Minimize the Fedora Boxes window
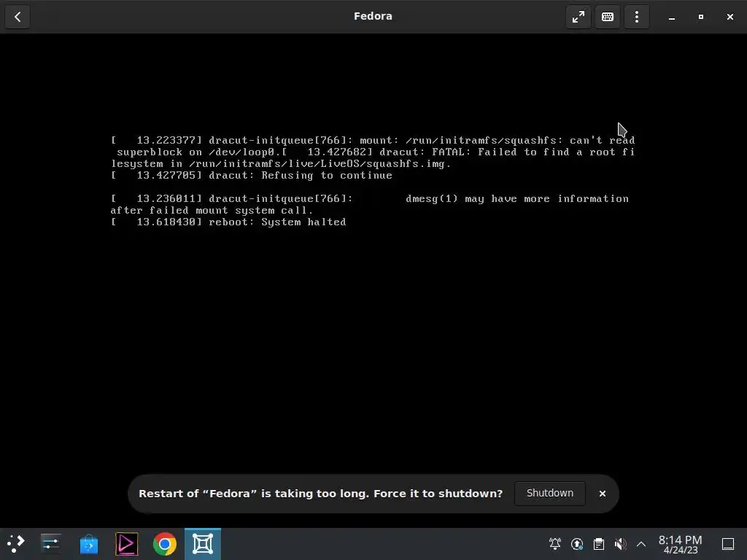This screenshot has height=560, width=747. pos(672,17)
